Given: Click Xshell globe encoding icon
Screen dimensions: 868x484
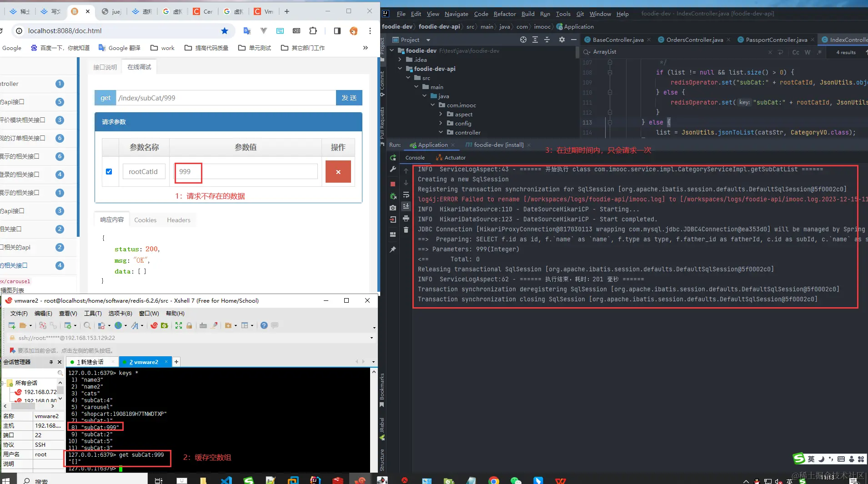Looking at the screenshot, I should point(118,325).
